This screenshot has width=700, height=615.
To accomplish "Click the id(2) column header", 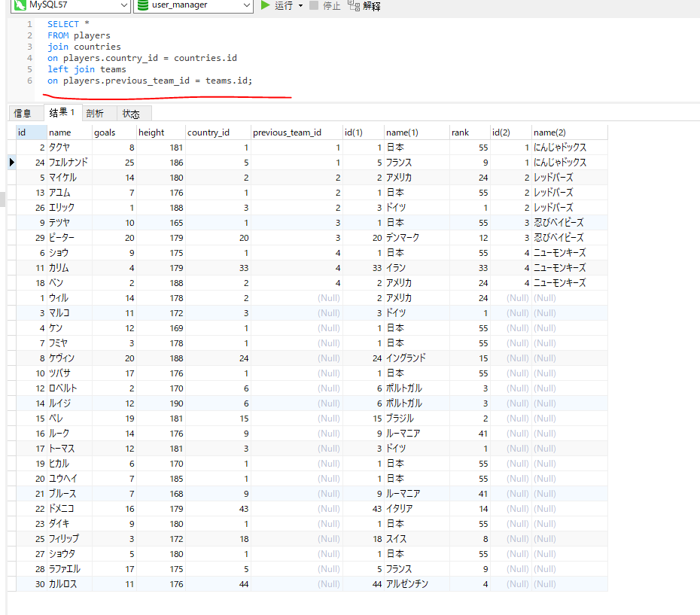I will 511,132.
